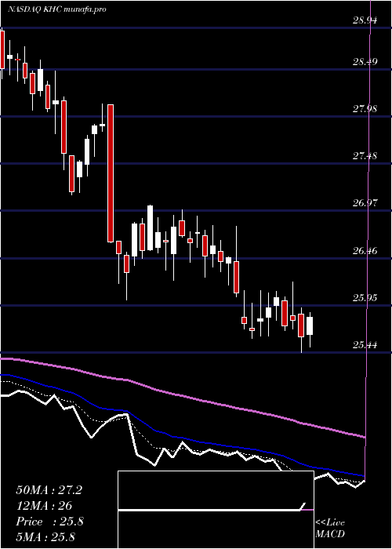Click the 28.49 price axis label

(365, 62)
